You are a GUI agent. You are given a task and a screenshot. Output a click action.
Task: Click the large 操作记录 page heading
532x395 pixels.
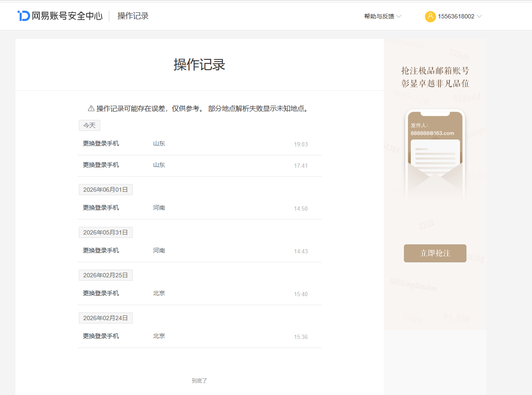point(200,65)
